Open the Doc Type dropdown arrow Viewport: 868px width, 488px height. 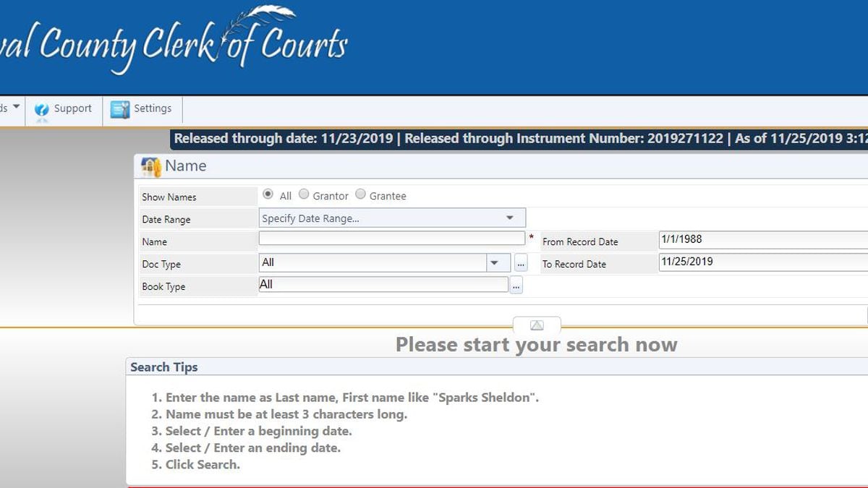coord(495,263)
